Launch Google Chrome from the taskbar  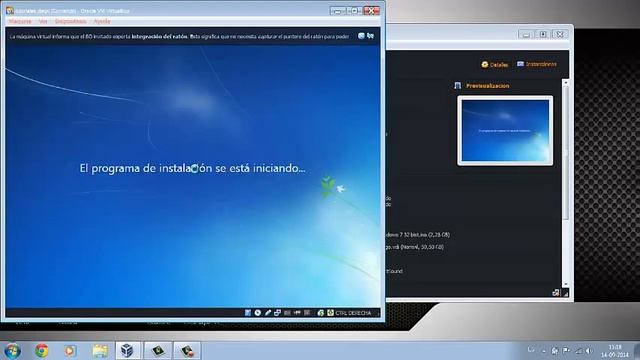pos(42,351)
